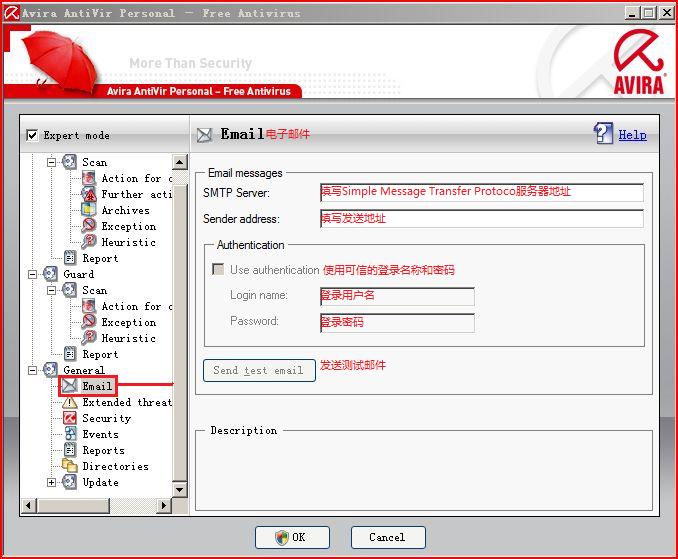Expand the Update tree node
This screenshot has height=559, width=678.
pyautogui.click(x=51, y=482)
